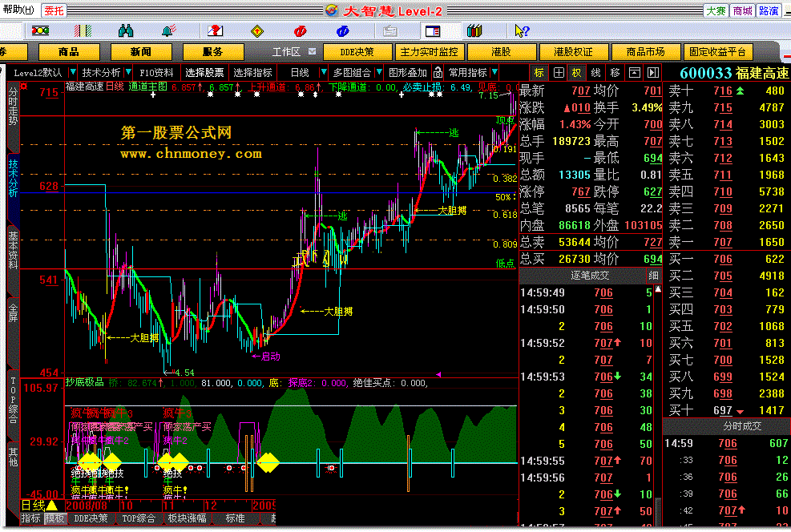The width and height of the screenshot is (791, 532).
Task: Click the skip-to-end icon left of 600033
Action: pos(653,73)
